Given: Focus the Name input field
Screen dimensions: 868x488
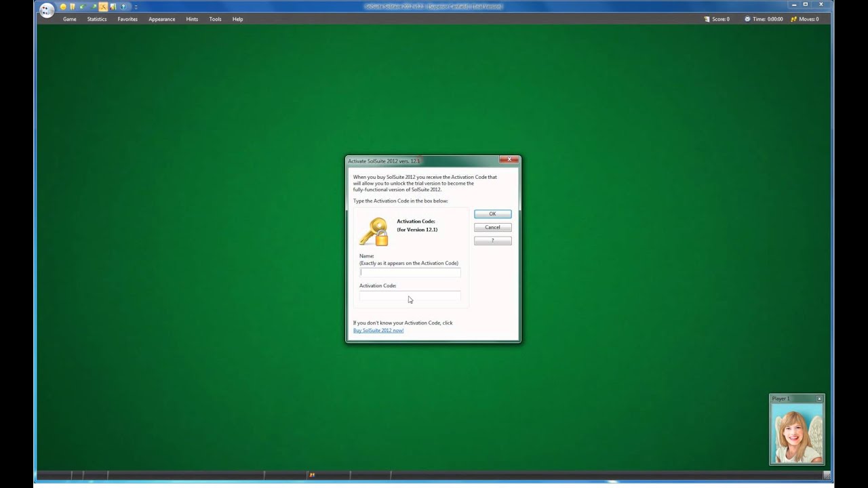Looking at the screenshot, I should pyautogui.click(x=410, y=272).
